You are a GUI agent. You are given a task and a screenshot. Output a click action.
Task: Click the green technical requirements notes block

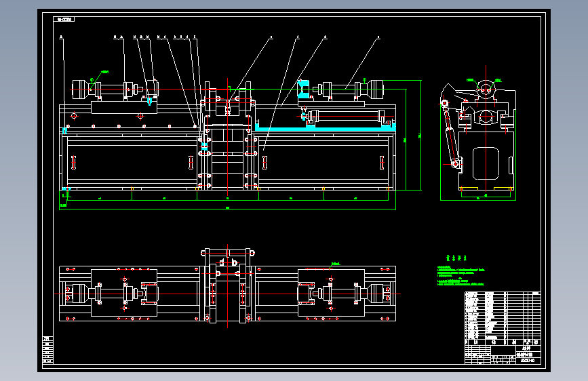click(x=461, y=270)
